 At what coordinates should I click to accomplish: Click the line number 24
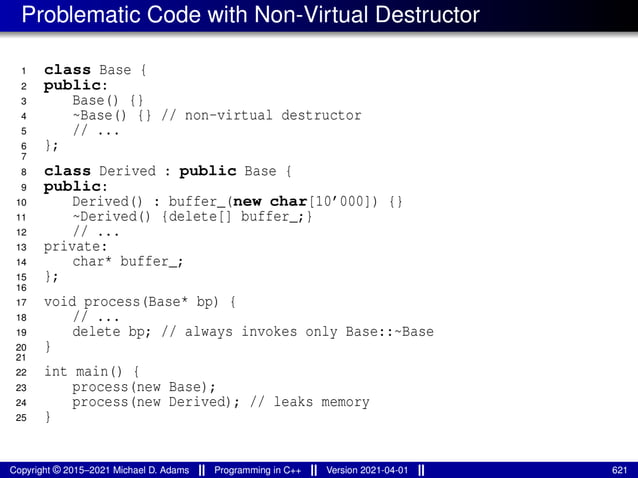click(21, 403)
